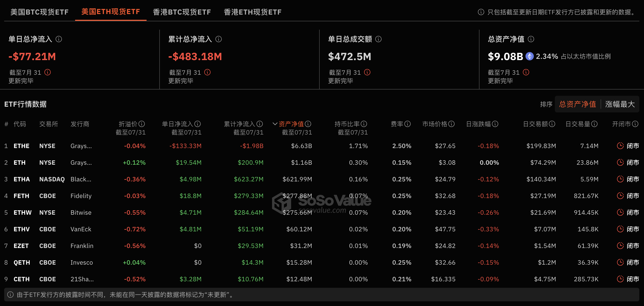Click the info icon next to 总资产净值
The height and width of the screenshot is (306, 644).
[x=531, y=39]
